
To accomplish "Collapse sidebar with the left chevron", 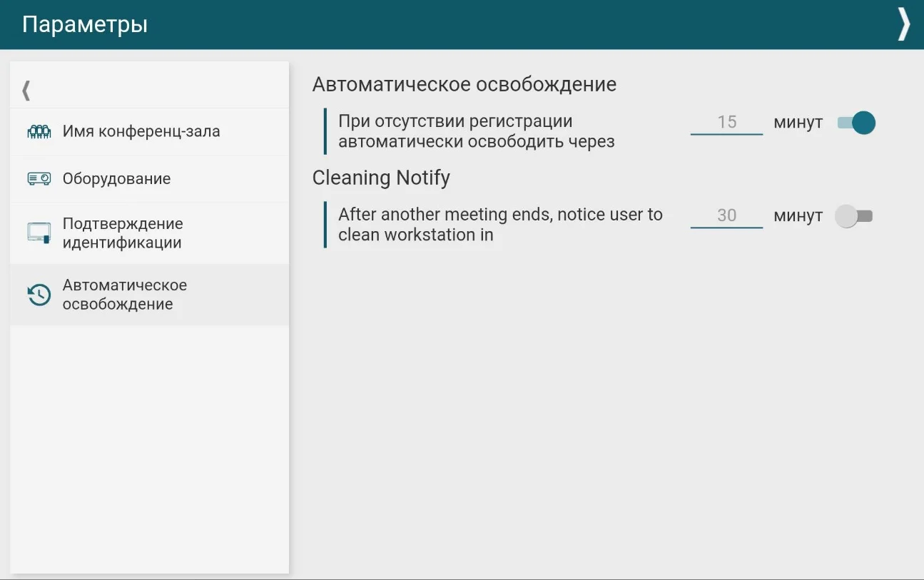I will tap(26, 91).
